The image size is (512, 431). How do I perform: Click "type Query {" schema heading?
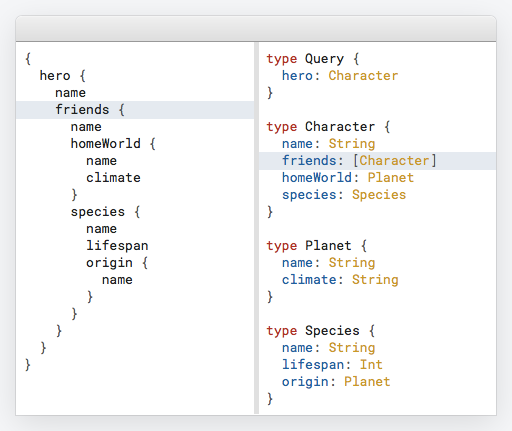[313, 59]
